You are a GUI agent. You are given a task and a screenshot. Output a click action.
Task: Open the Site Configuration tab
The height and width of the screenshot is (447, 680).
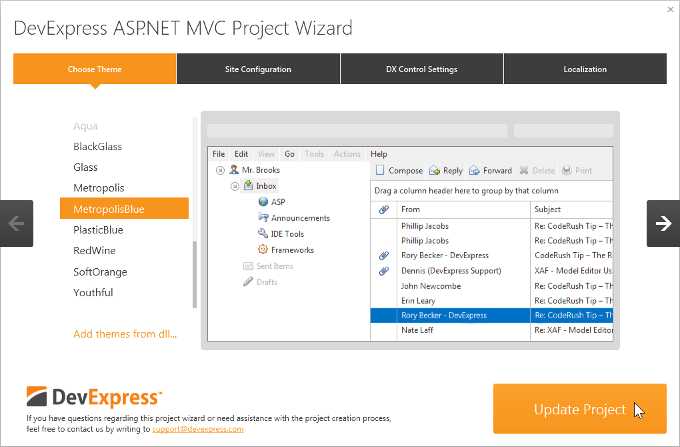click(x=258, y=69)
